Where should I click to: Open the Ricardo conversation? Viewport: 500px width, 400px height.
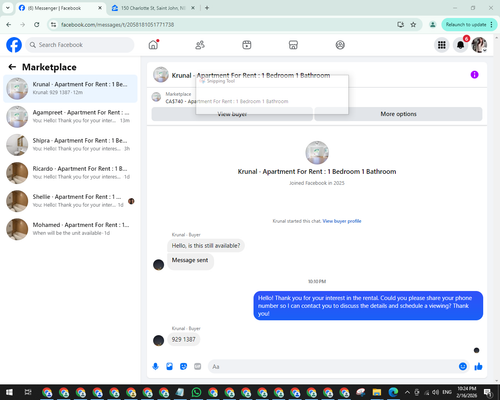70,173
